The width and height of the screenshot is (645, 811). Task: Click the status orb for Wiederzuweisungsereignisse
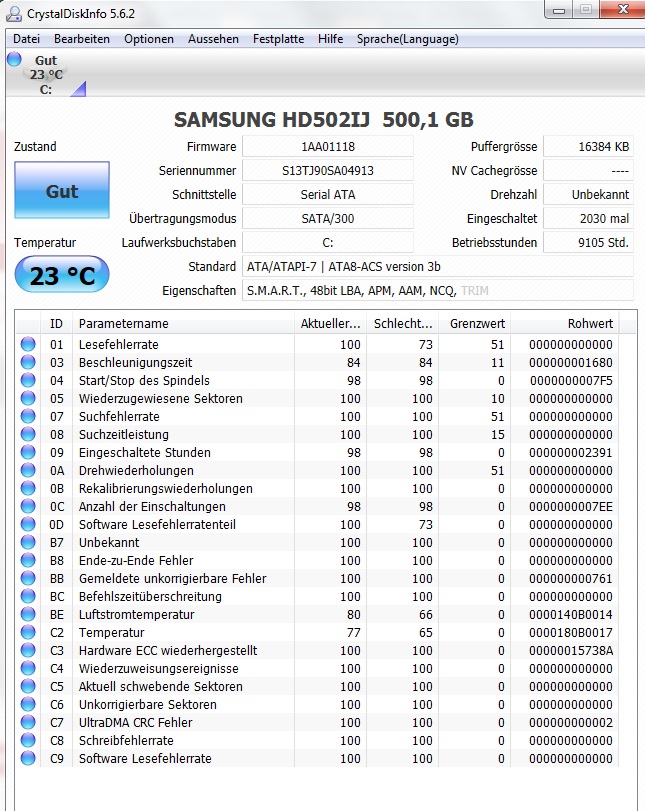[x=28, y=668]
